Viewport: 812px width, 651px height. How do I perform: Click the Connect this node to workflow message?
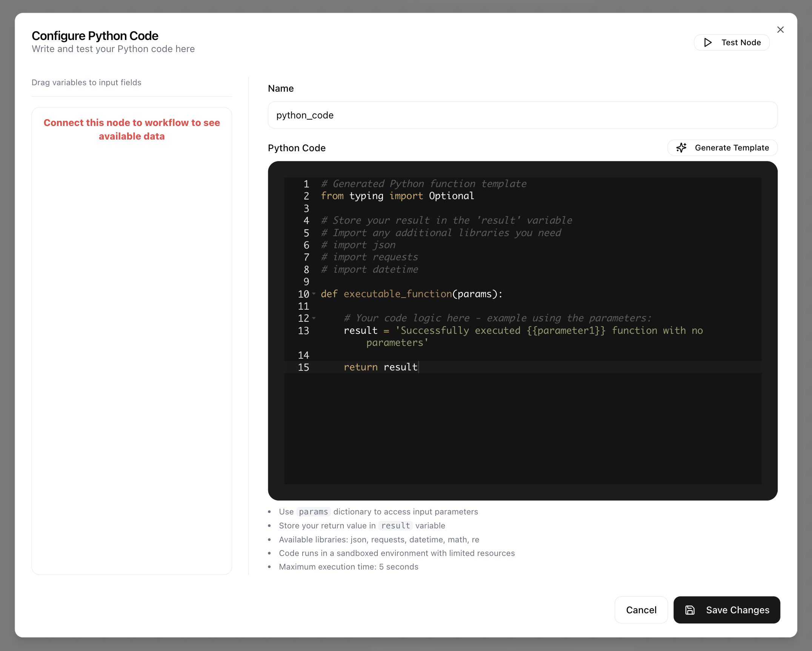click(132, 129)
